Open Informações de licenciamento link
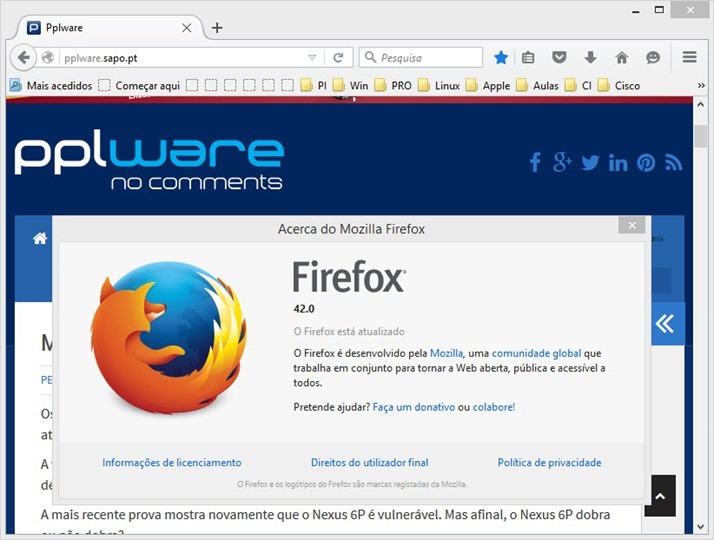714x540 pixels. tap(172, 463)
